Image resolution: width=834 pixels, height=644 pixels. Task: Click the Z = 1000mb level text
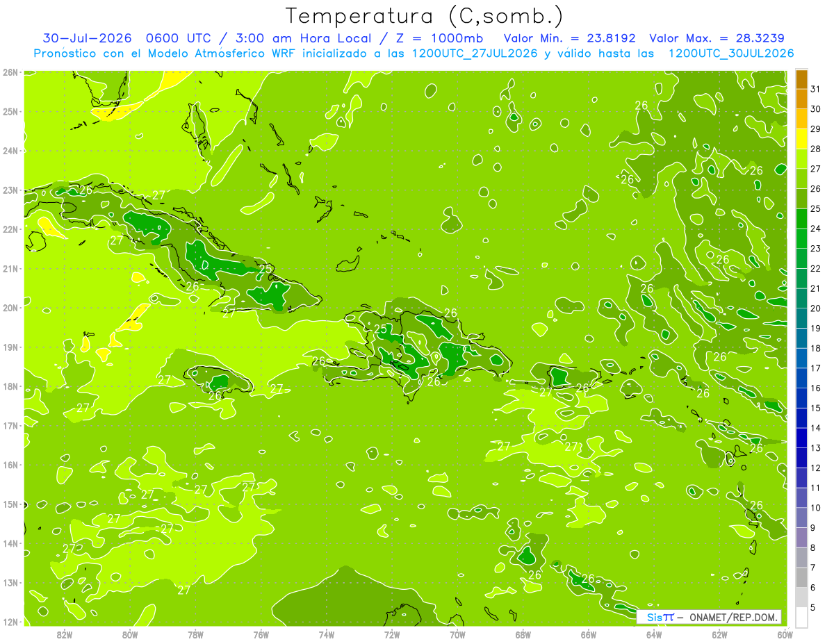pos(430,38)
